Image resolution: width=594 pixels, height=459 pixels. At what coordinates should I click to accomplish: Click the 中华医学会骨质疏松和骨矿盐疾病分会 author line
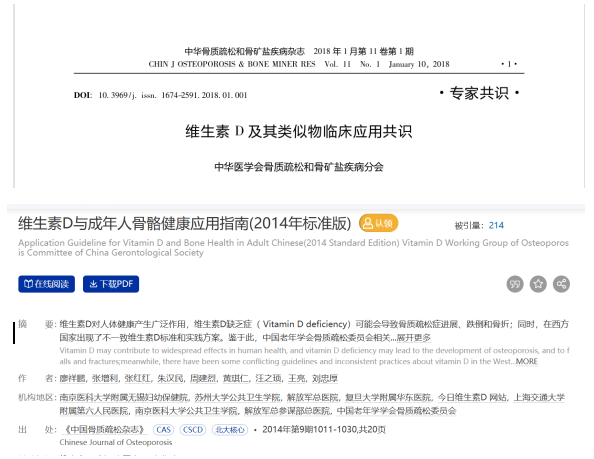pos(299,167)
